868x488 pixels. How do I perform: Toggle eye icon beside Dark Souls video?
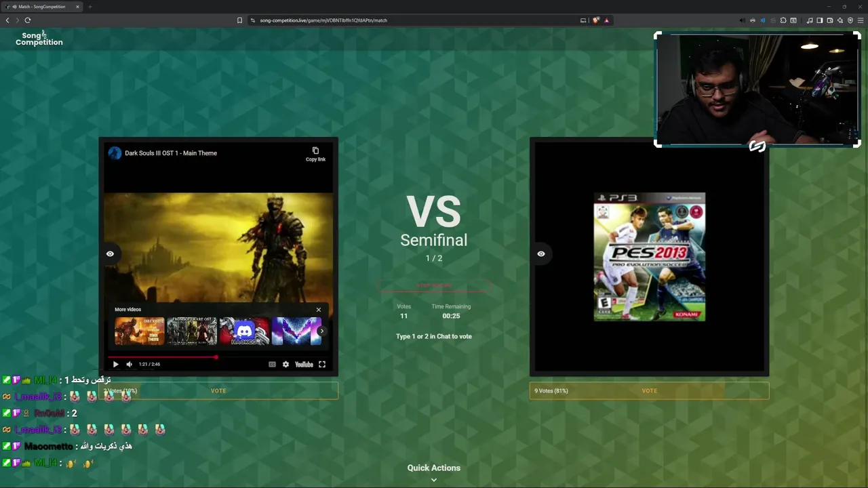(x=110, y=253)
